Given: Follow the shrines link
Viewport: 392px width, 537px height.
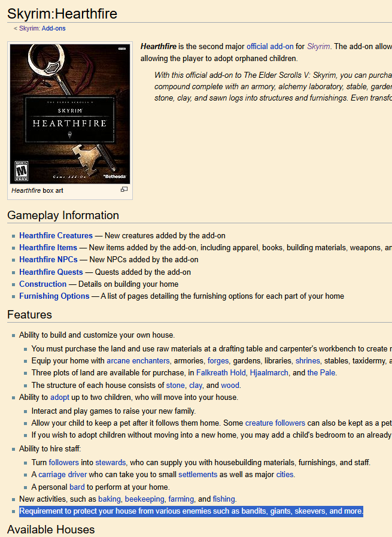Looking at the screenshot, I should pyautogui.click(x=308, y=360).
